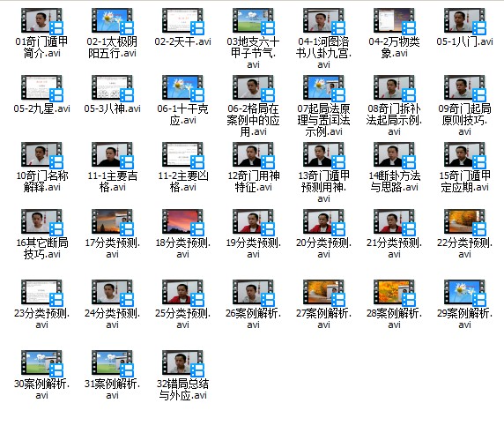
Task: Select 32错局总结与外应.avi video
Action: pyautogui.click(x=183, y=363)
